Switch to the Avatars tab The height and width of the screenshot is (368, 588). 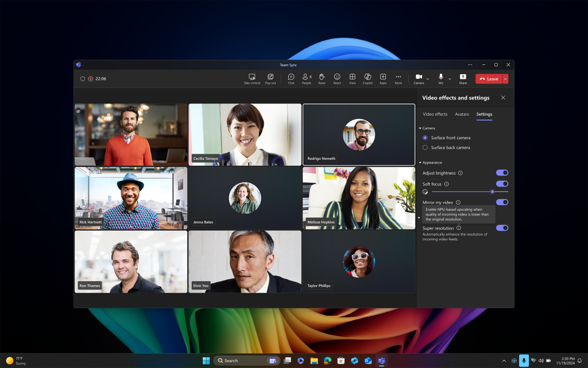(462, 114)
